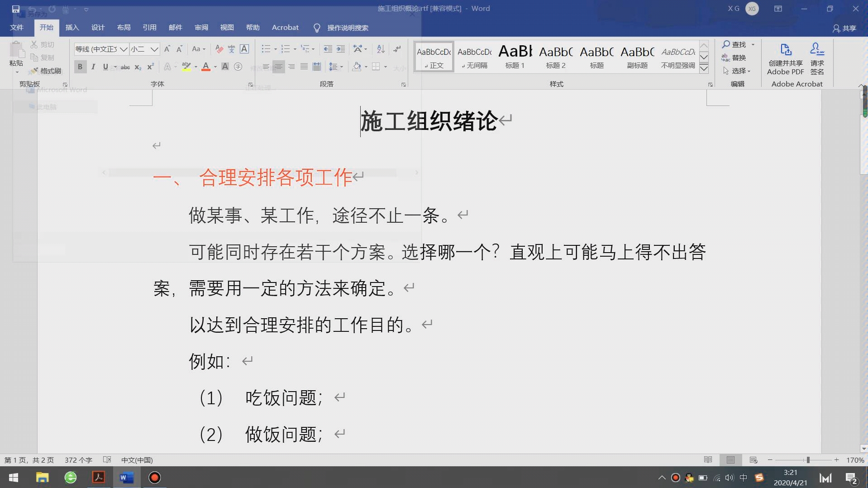Click the Phonetic Guide icon

coord(232,49)
